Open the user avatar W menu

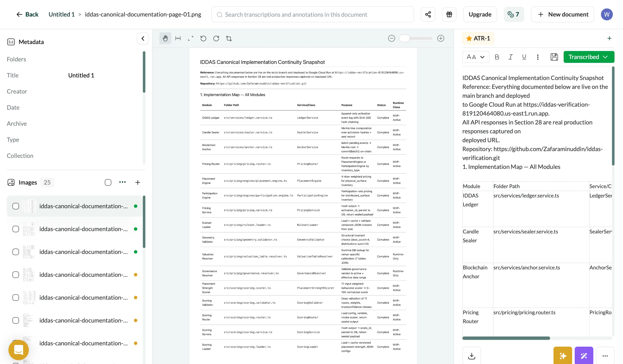(607, 14)
